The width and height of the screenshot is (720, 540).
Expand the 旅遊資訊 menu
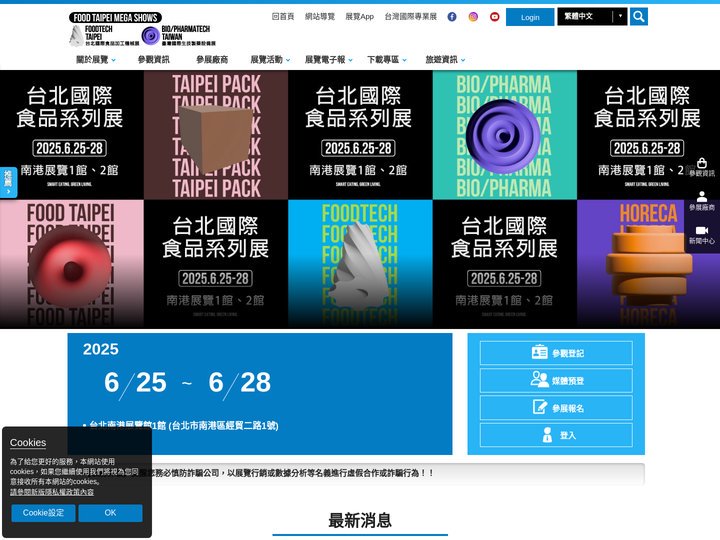point(445,60)
